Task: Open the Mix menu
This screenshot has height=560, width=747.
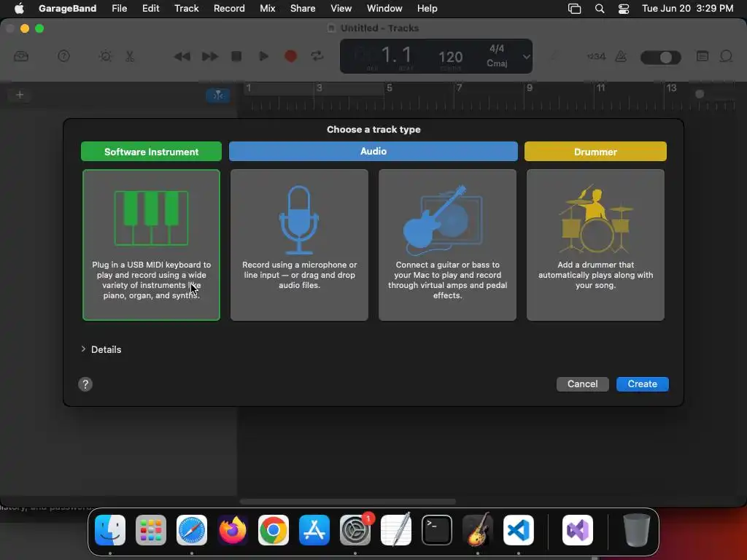Action: [267, 9]
